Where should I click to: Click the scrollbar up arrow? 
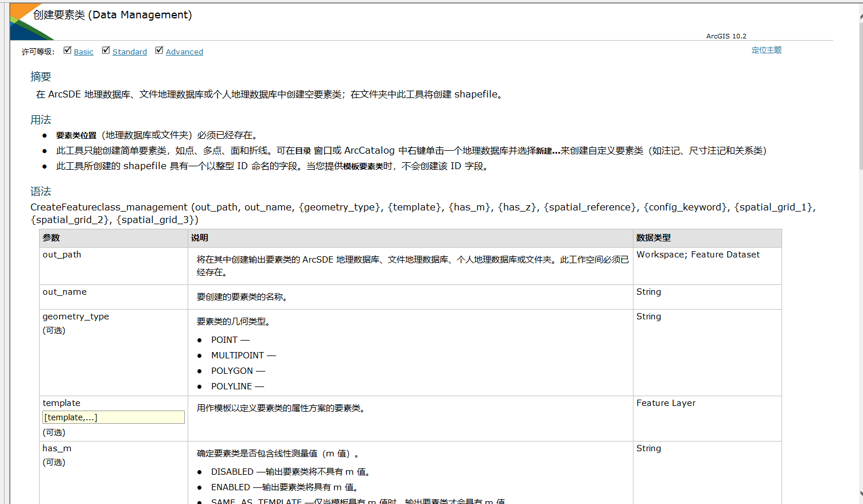[x=861, y=16]
